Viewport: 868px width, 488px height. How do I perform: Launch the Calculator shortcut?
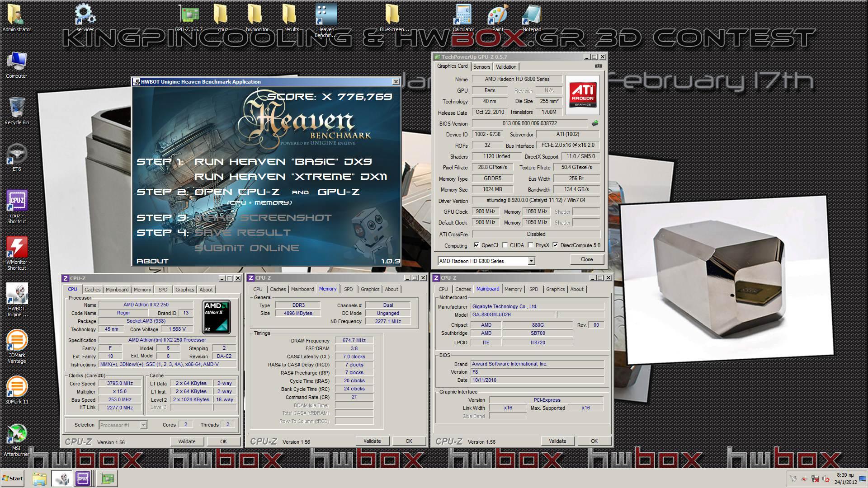point(463,17)
